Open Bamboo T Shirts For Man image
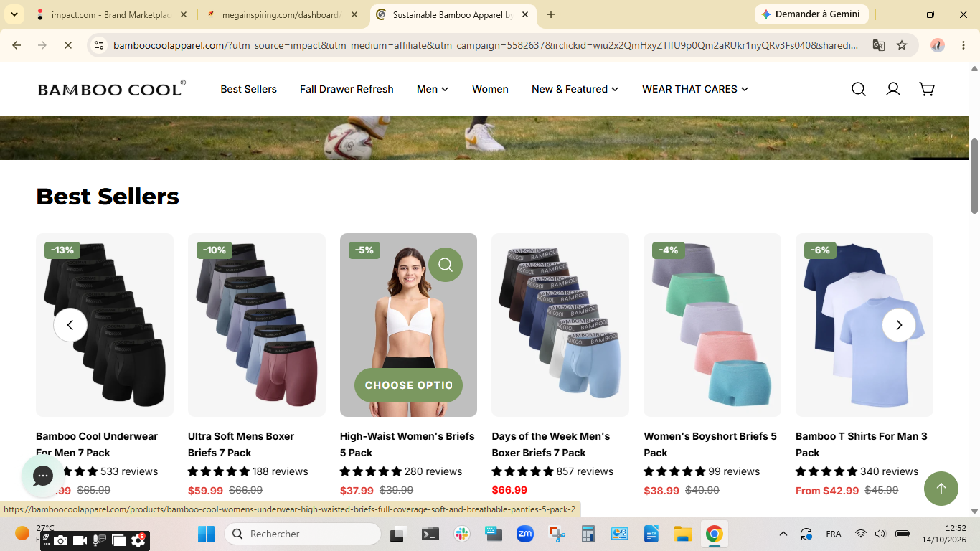The width and height of the screenshot is (980, 551). click(864, 325)
